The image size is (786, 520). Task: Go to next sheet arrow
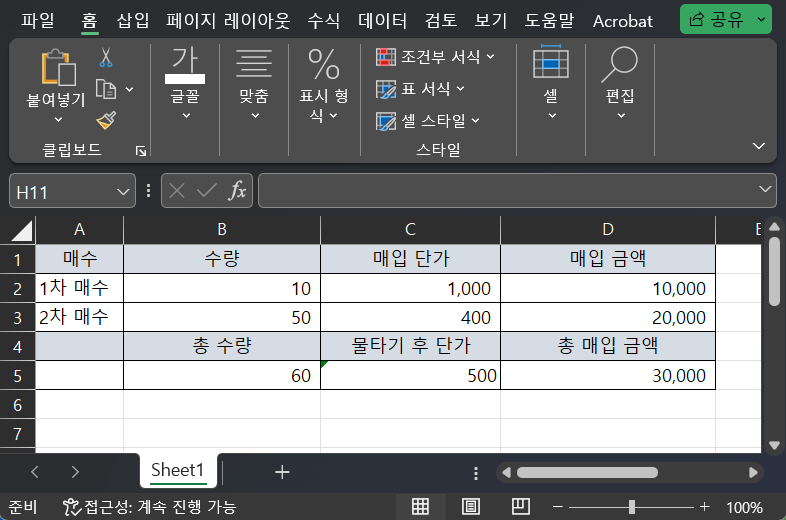(x=75, y=472)
